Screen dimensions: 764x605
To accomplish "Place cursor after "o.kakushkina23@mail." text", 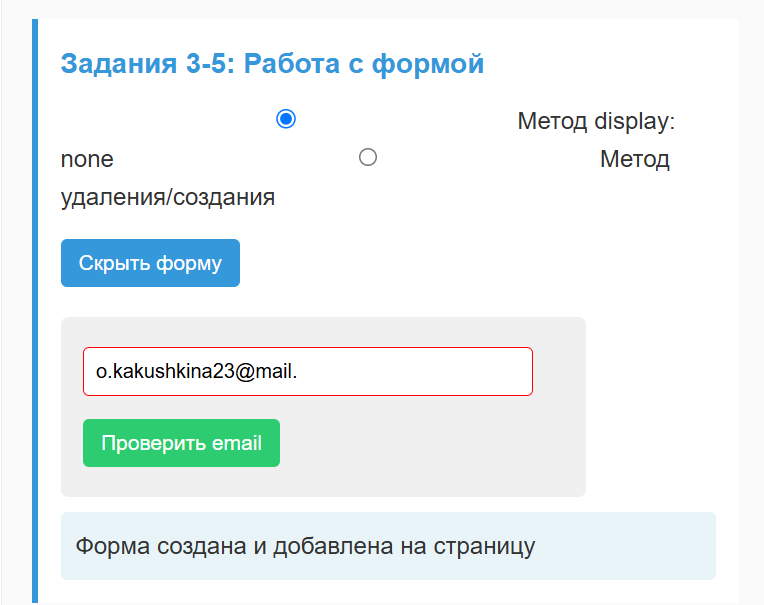I will [298, 372].
